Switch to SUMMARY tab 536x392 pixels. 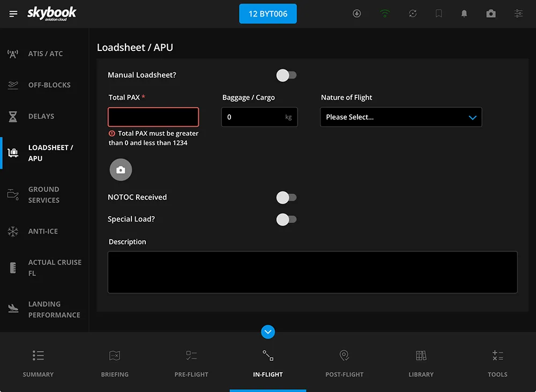pos(38,363)
